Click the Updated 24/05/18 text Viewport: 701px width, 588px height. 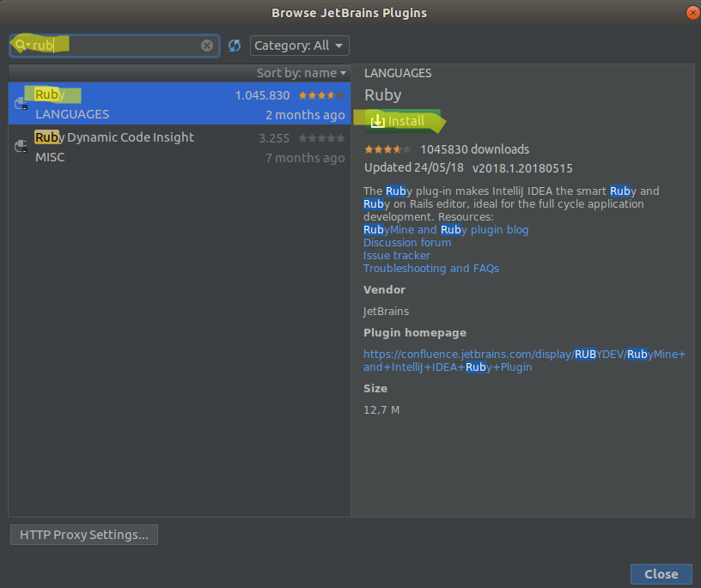(414, 167)
